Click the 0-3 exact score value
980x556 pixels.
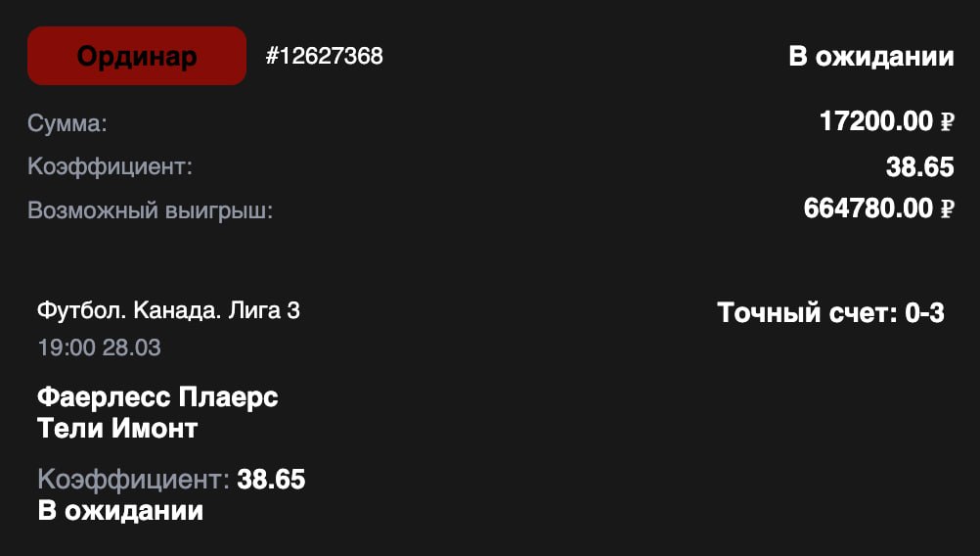point(924,313)
